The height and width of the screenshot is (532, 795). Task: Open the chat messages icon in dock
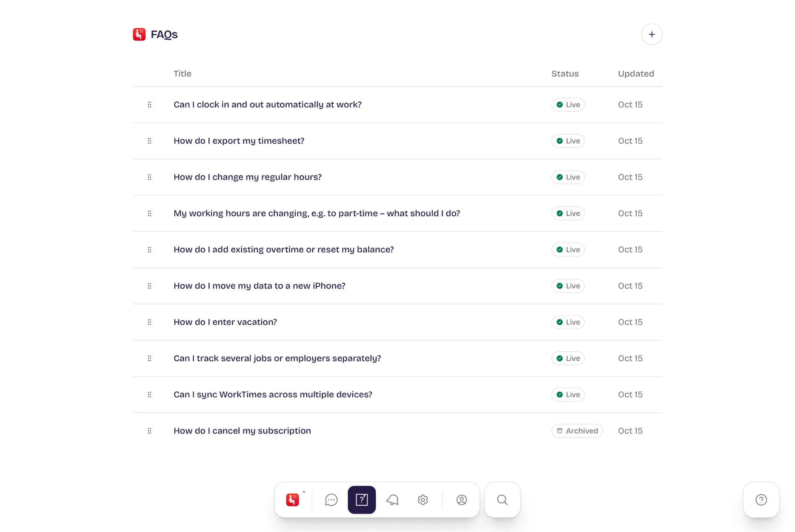[x=331, y=500]
